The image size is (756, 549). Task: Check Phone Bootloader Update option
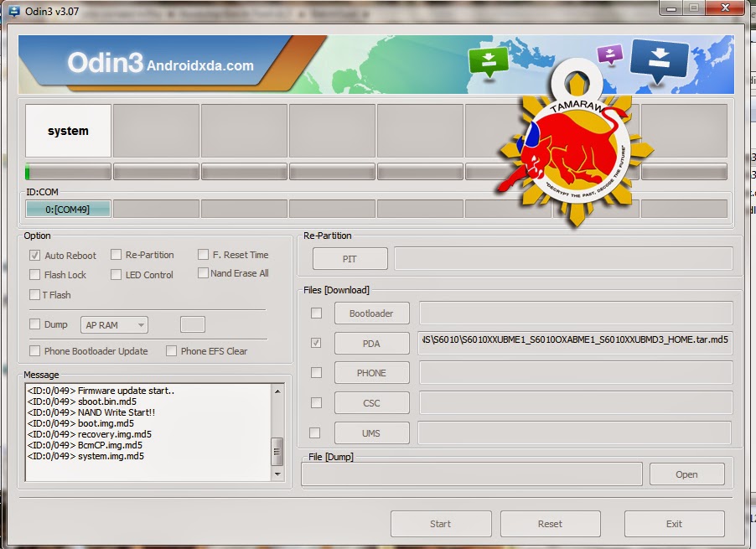tap(34, 351)
